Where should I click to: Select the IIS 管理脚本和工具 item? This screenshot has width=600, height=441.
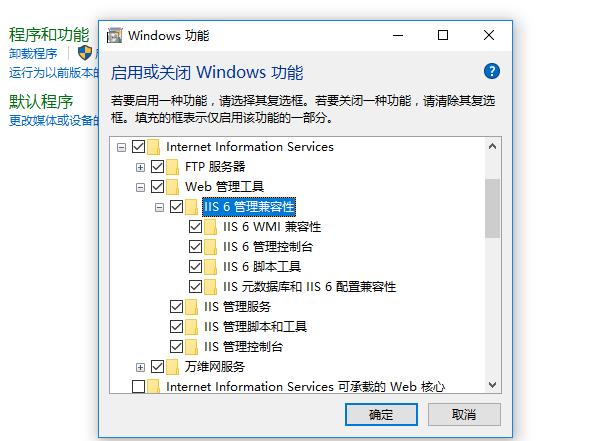[x=255, y=327]
